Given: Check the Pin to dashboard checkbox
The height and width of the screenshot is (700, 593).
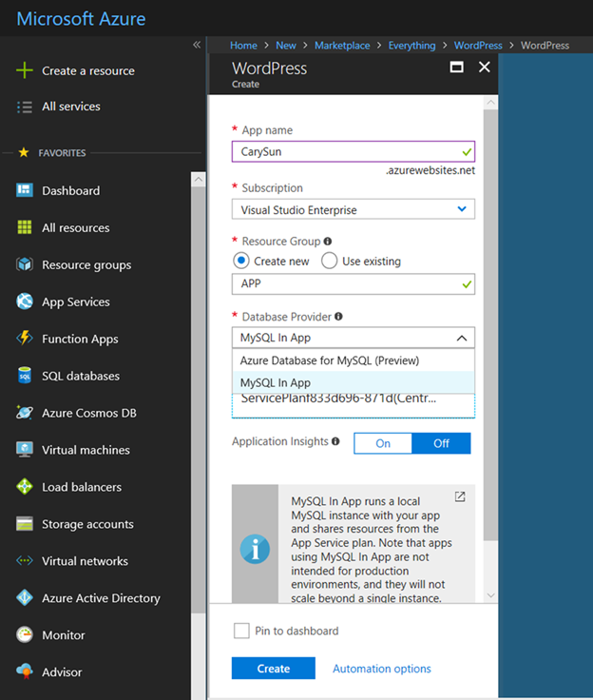Looking at the screenshot, I should tap(241, 631).
